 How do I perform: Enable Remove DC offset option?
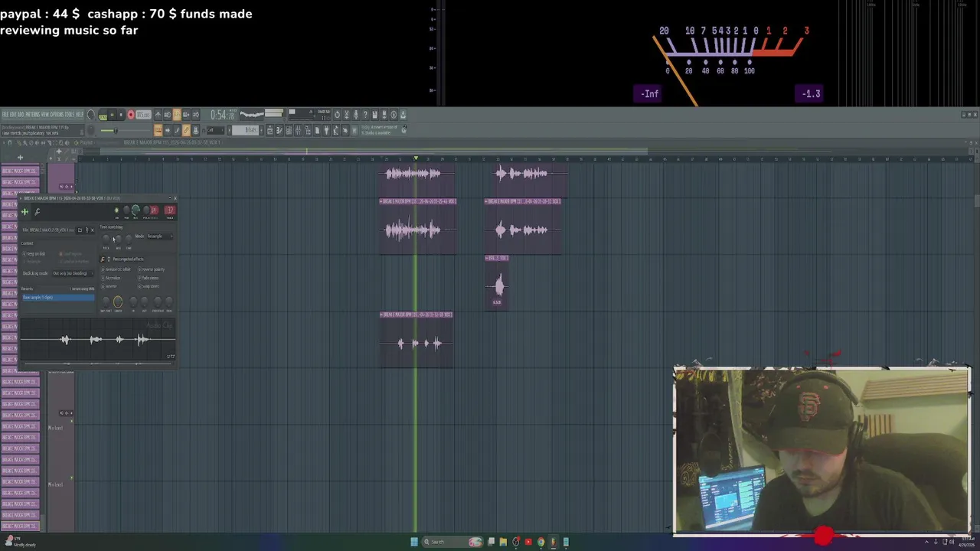[x=116, y=269]
